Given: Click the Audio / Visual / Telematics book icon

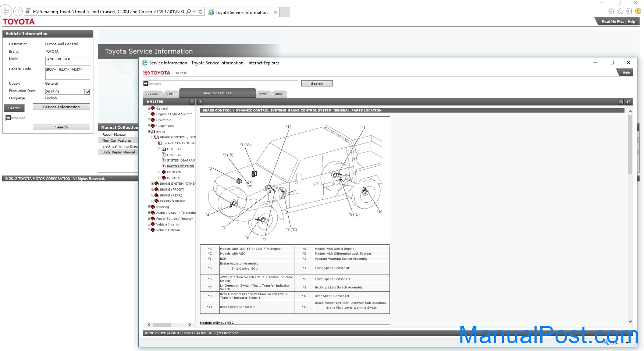Looking at the screenshot, I should 153,213.
